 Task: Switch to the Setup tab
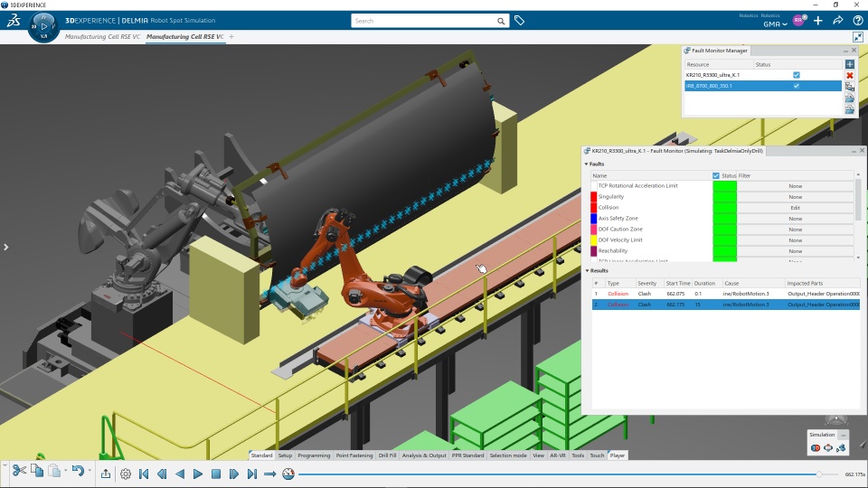(285, 455)
